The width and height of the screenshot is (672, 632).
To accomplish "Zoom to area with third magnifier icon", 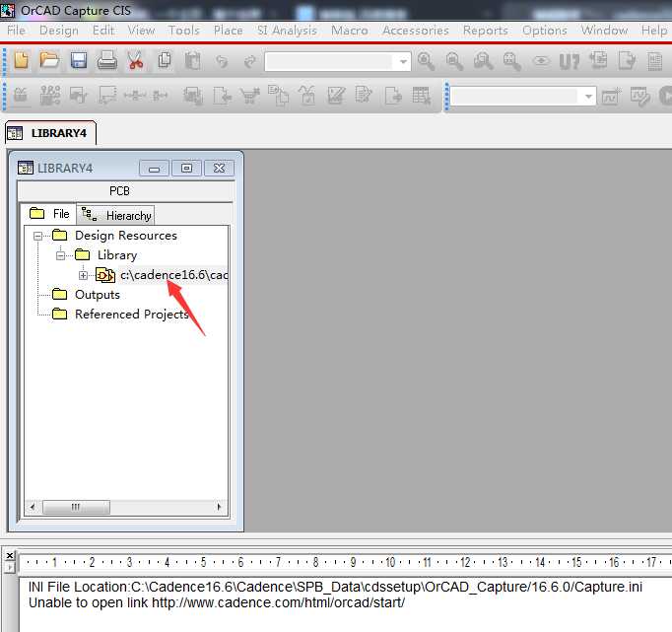I will (x=483, y=61).
